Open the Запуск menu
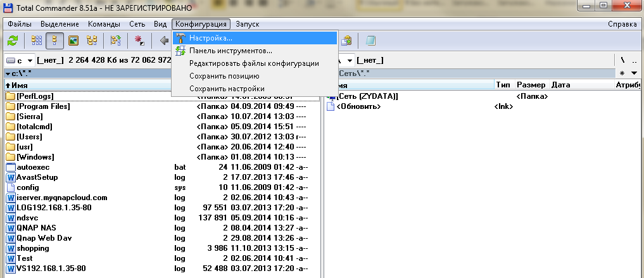This screenshot has width=644, height=278. pyautogui.click(x=247, y=24)
